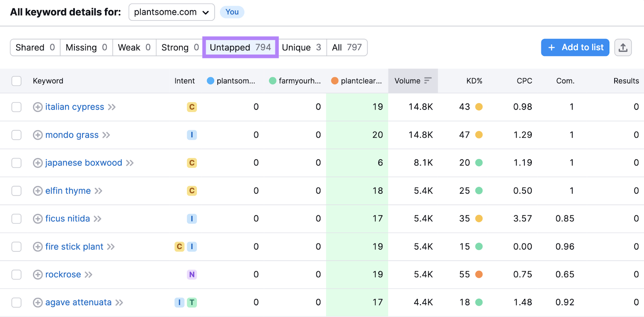
Task: Click plus icon next to japanese boxwood
Action: 38,163
